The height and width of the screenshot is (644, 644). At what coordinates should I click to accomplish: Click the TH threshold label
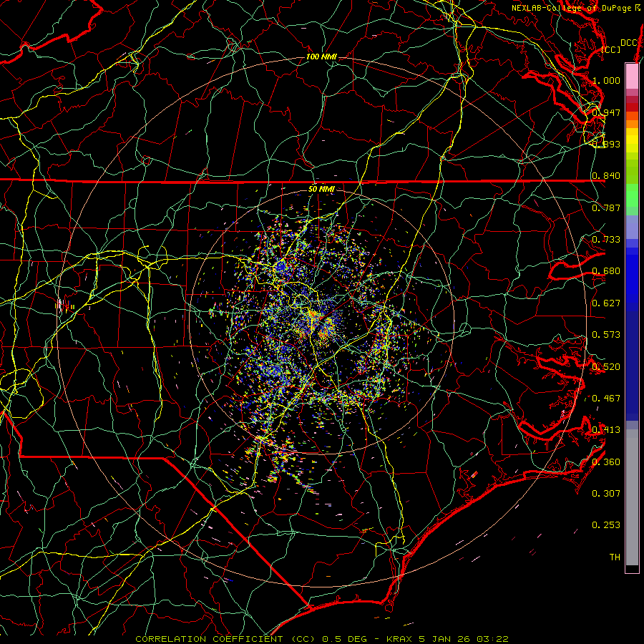(x=615, y=557)
